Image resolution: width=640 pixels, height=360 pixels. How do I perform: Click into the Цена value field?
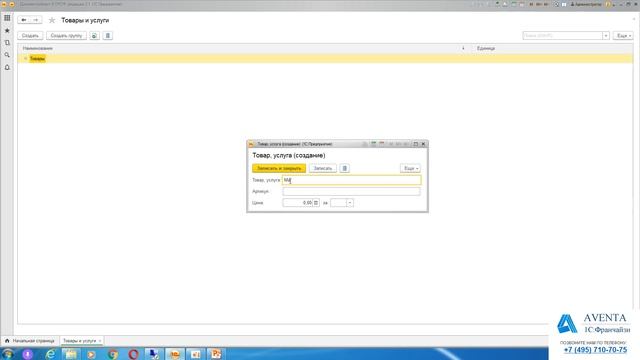pyautogui.click(x=298, y=203)
